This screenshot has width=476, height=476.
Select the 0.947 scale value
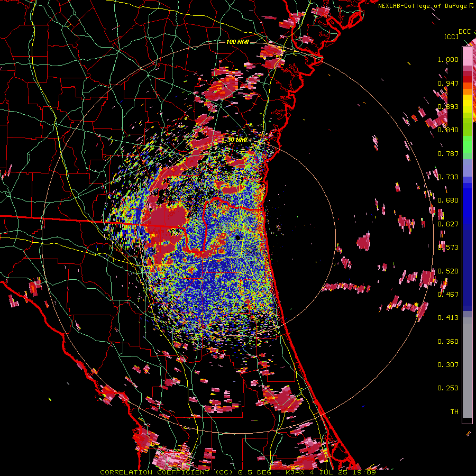(448, 83)
